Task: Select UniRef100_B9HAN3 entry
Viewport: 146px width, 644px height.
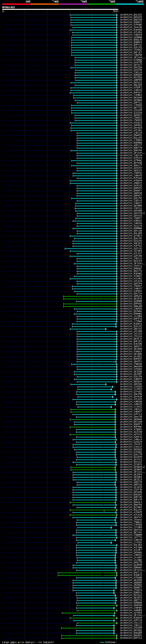Action: coord(131,314)
